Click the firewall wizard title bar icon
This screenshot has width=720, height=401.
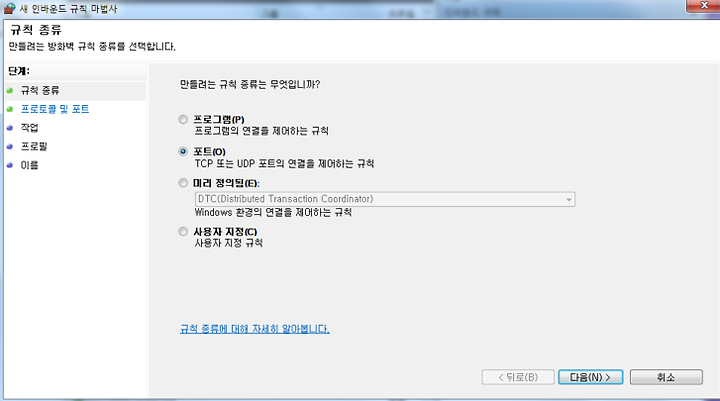(x=9, y=8)
